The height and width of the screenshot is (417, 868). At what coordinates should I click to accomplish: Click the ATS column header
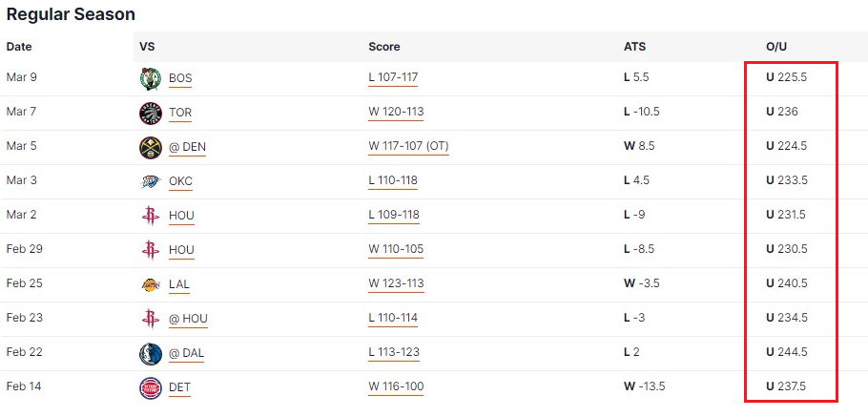pos(634,47)
